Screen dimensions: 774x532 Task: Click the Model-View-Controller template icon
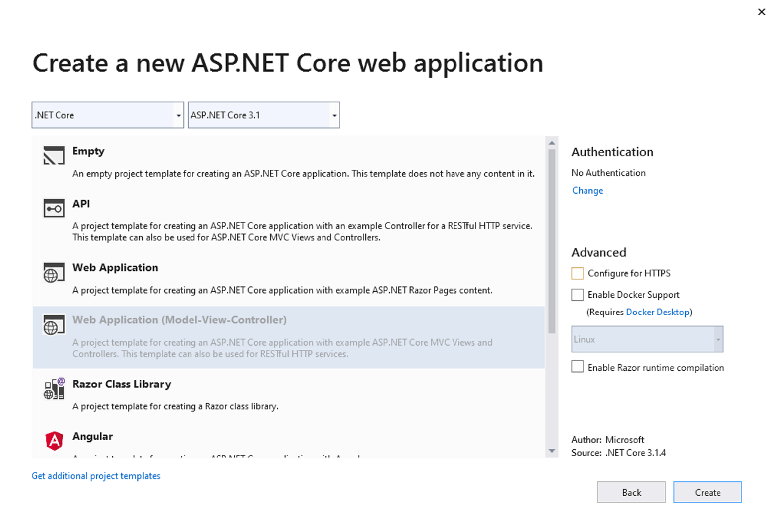coord(54,325)
